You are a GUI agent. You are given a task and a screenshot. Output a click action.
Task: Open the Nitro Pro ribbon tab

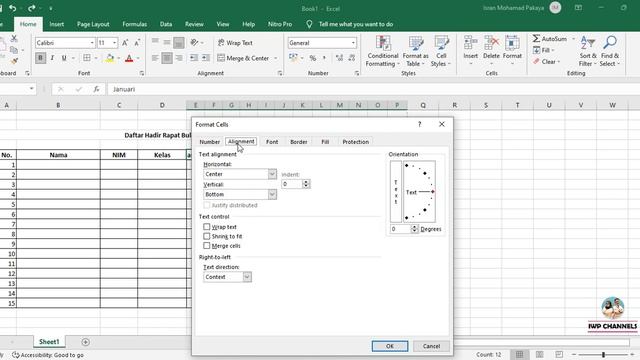[x=280, y=24]
